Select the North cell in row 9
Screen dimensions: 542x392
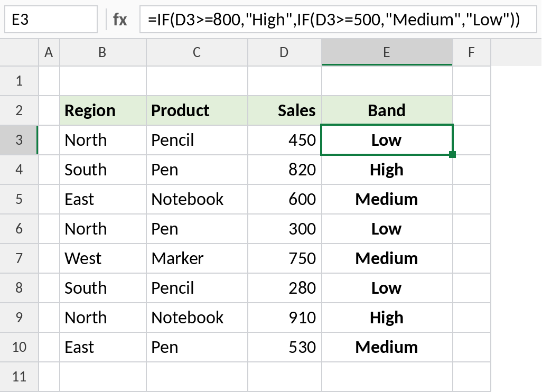pyautogui.click(x=103, y=318)
